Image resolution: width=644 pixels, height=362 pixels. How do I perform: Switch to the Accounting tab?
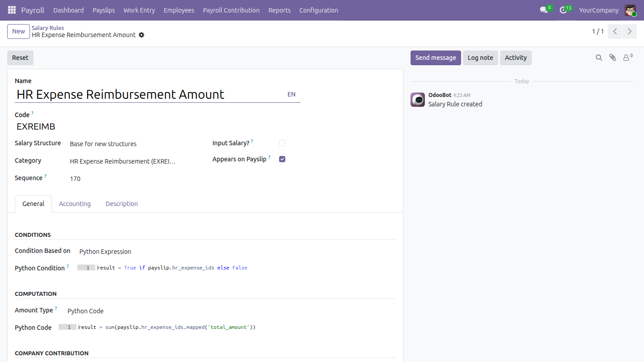pyautogui.click(x=75, y=204)
